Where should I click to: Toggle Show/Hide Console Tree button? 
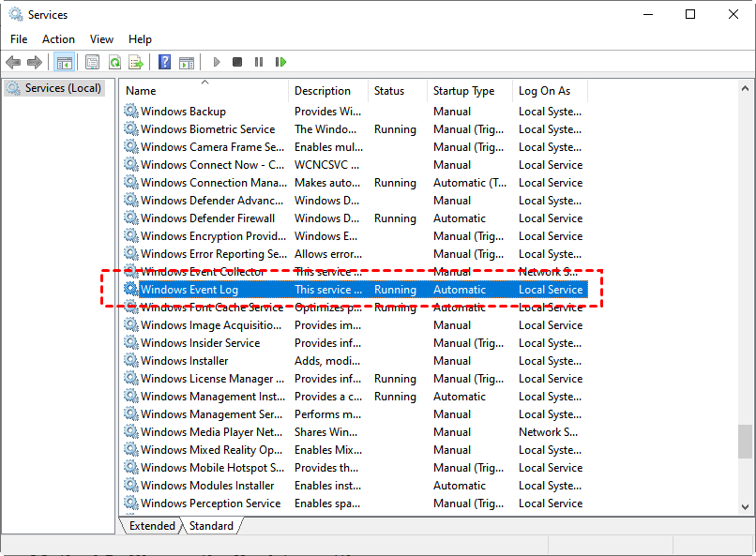coord(65,62)
